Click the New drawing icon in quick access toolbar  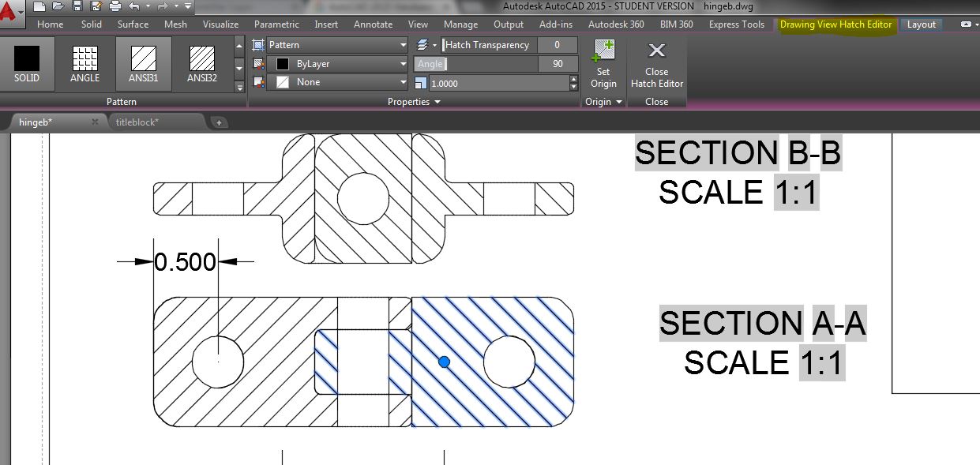tap(39, 6)
